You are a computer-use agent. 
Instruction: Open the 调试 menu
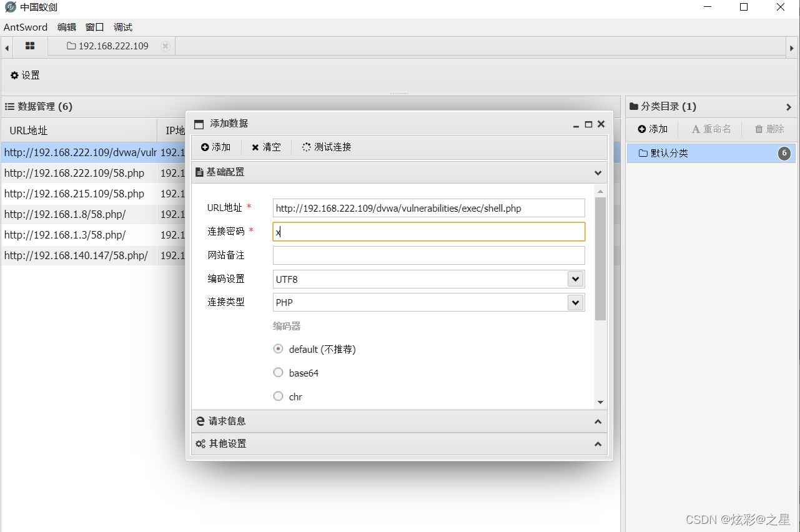(x=123, y=27)
